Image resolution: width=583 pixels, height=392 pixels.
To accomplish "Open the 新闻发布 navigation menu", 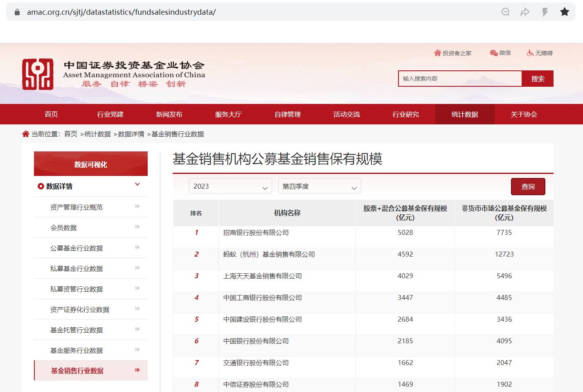I will (x=169, y=114).
